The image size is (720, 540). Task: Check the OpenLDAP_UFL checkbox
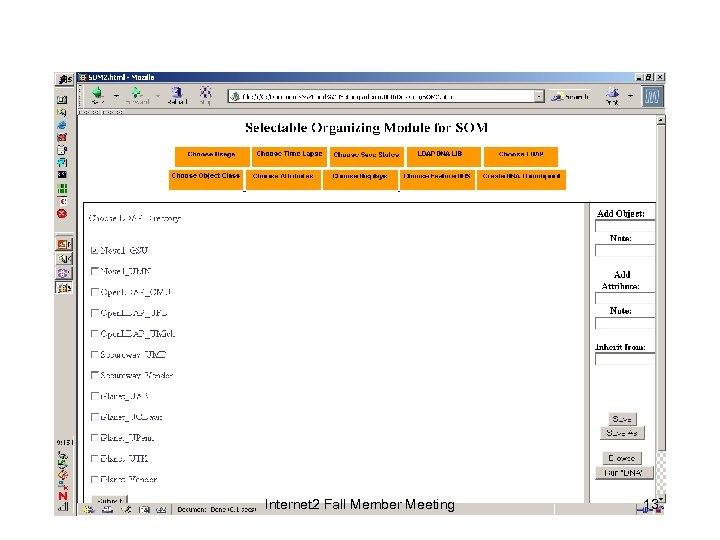point(95,313)
